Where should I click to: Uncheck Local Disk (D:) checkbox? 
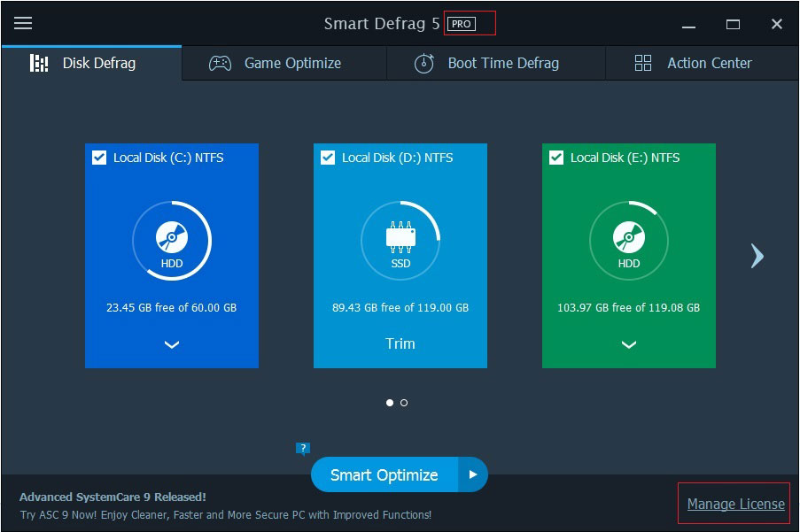tap(328, 158)
